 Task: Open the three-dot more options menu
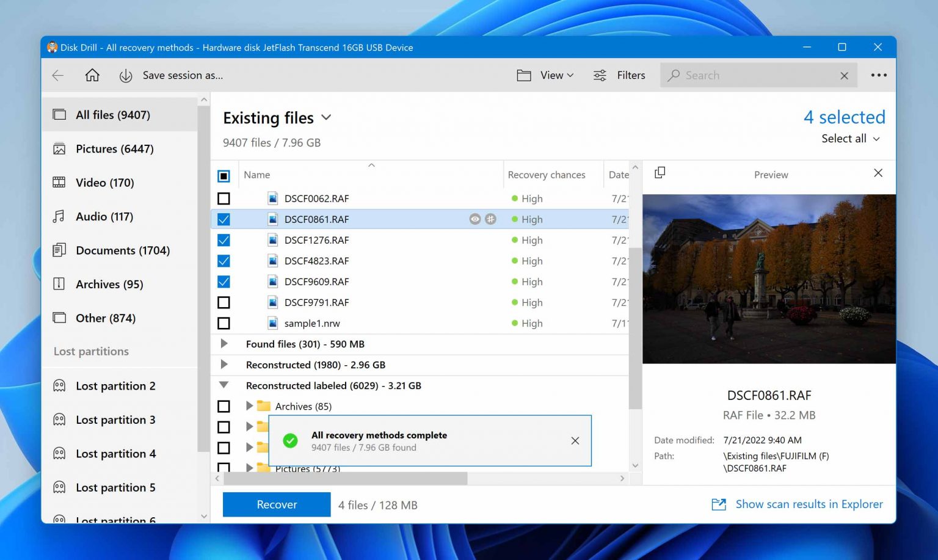[x=878, y=75]
